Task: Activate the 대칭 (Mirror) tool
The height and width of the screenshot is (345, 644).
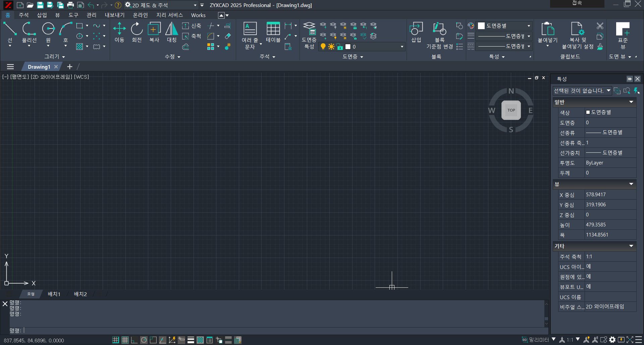Action: click(x=172, y=32)
